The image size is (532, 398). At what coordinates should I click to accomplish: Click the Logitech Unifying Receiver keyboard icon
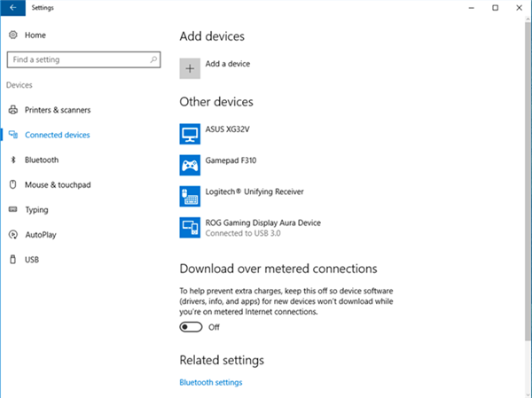190,195
